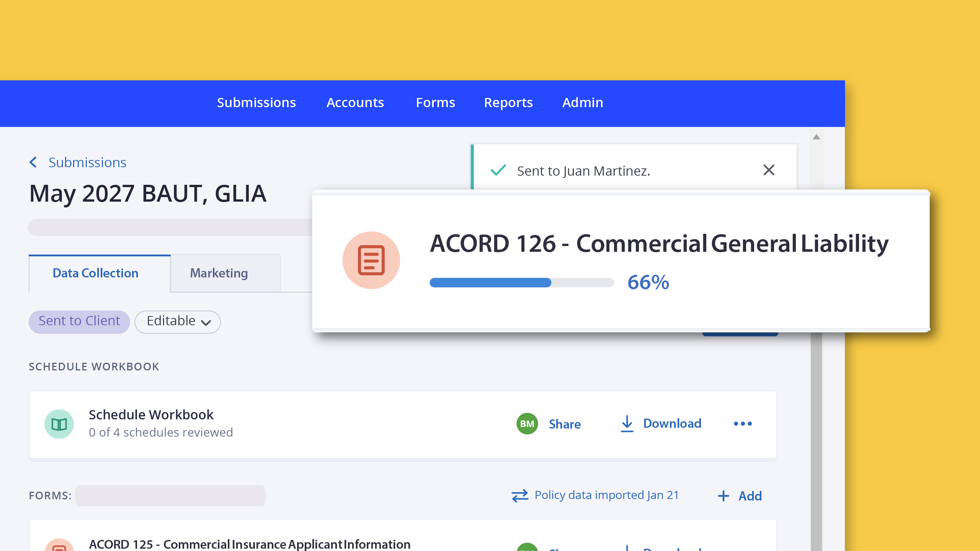Download the Schedule Workbook
The width and height of the screenshot is (980, 551).
[x=672, y=423]
